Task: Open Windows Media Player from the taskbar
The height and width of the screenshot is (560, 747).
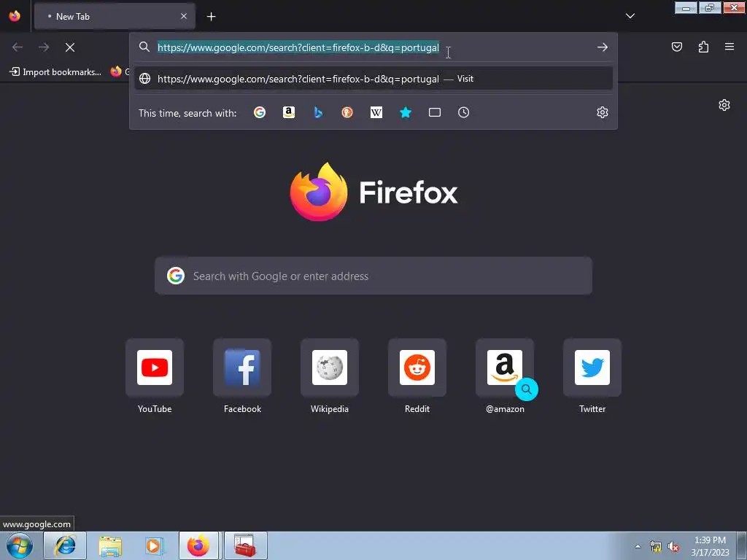Action: (154, 545)
